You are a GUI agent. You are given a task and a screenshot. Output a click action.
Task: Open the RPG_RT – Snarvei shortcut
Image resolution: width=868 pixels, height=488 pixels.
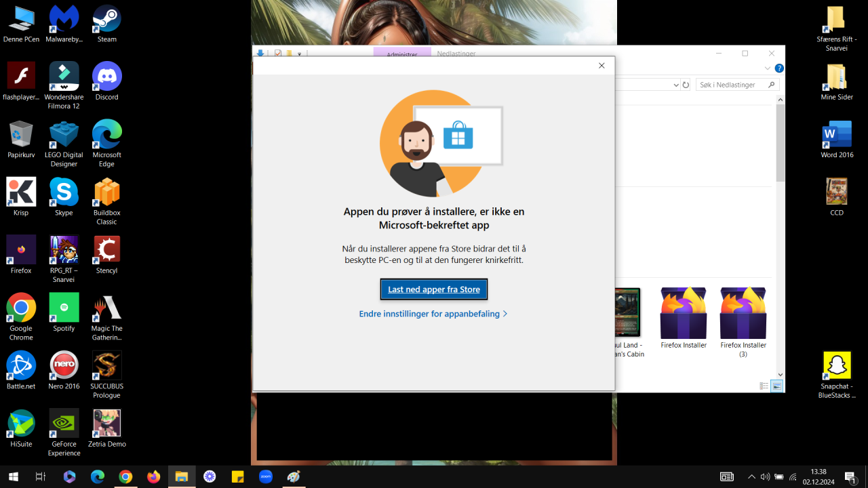(64, 260)
